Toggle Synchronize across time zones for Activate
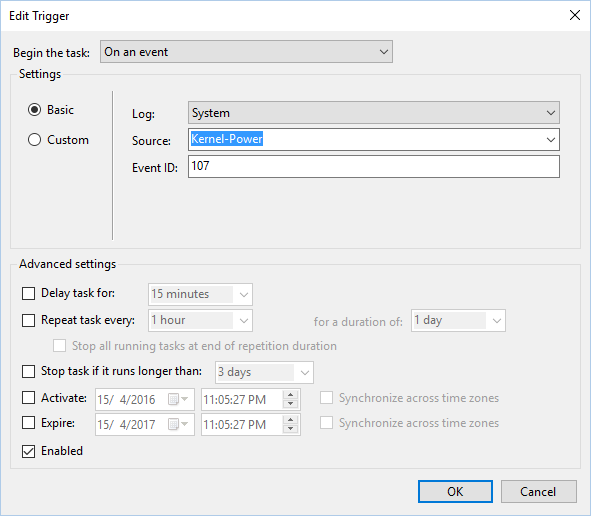The width and height of the screenshot is (591, 516). [326, 398]
